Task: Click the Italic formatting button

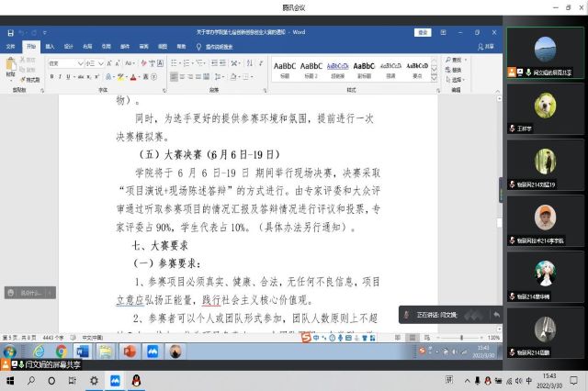Action: (61, 77)
